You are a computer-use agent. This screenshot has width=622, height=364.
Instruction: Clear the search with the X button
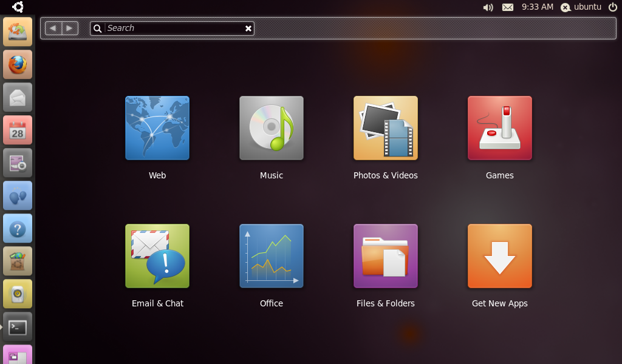248,29
